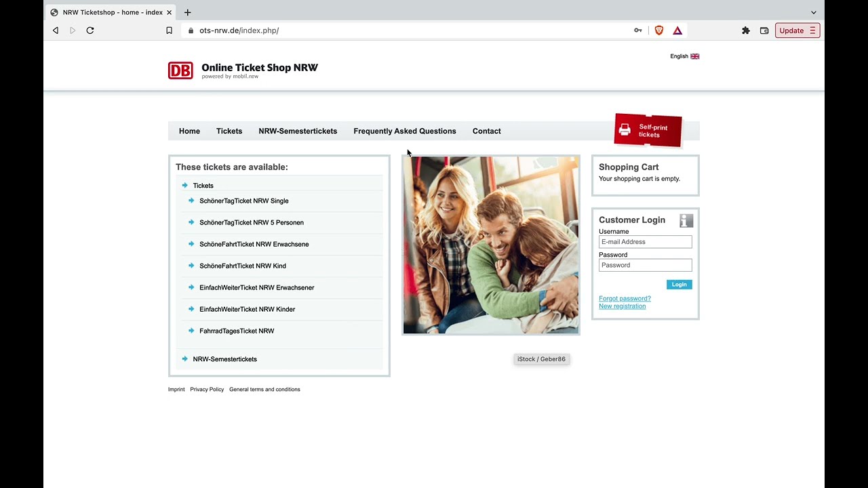This screenshot has height=488, width=868.
Task: Open the Privacy Policy footer link
Action: [x=207, y=390]
